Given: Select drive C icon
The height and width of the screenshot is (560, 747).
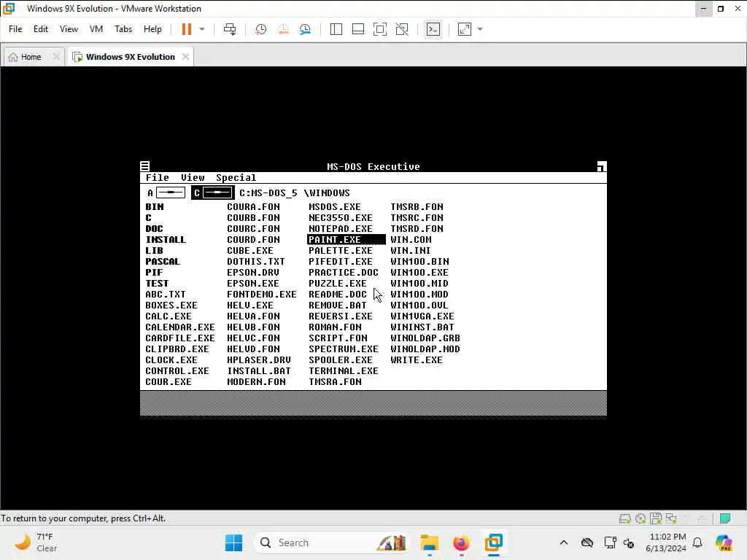Looking at the screenshot, I should [x=213, y=192].
